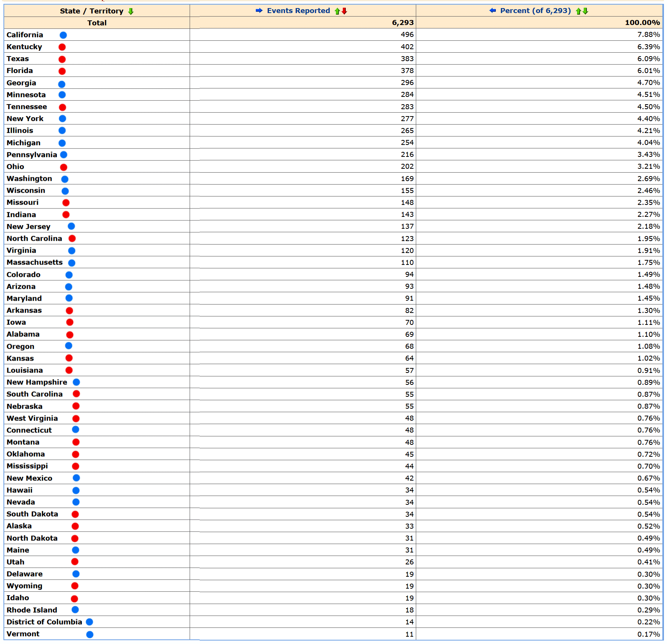Select the Nebraska state name
The height and width of the screenshot is (644, 667).
coord(25,407)
